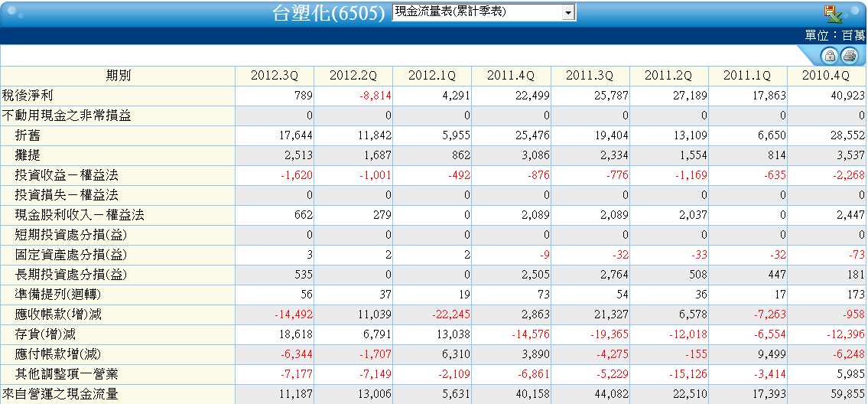
Task: Click the 折舊 row label
Action: pos(28,135)
